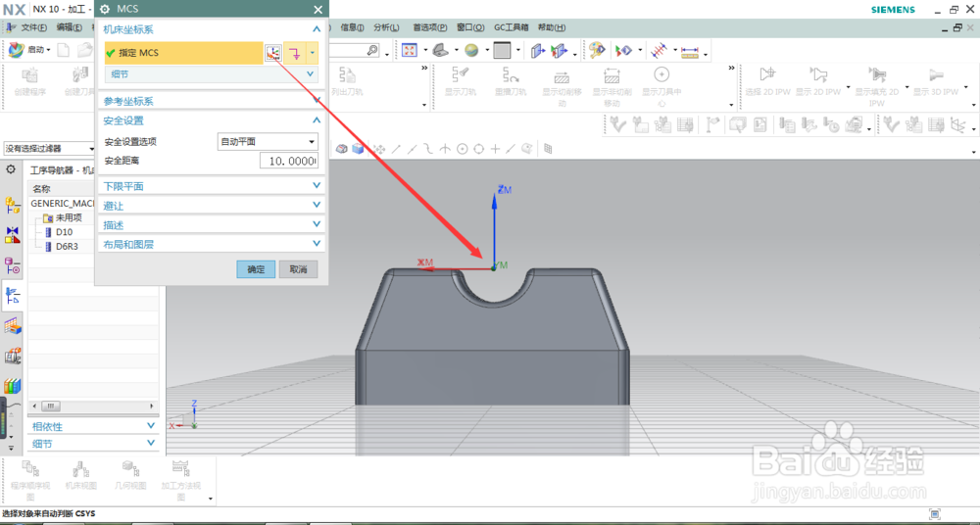Click the command finder search field

pyautogui.click(x=354, y=51)
